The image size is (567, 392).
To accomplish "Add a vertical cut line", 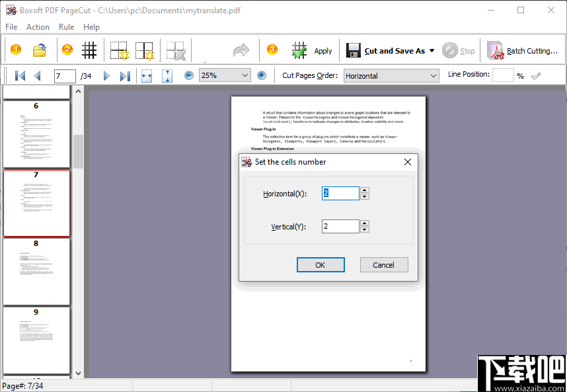I will [x=144, y=50].
